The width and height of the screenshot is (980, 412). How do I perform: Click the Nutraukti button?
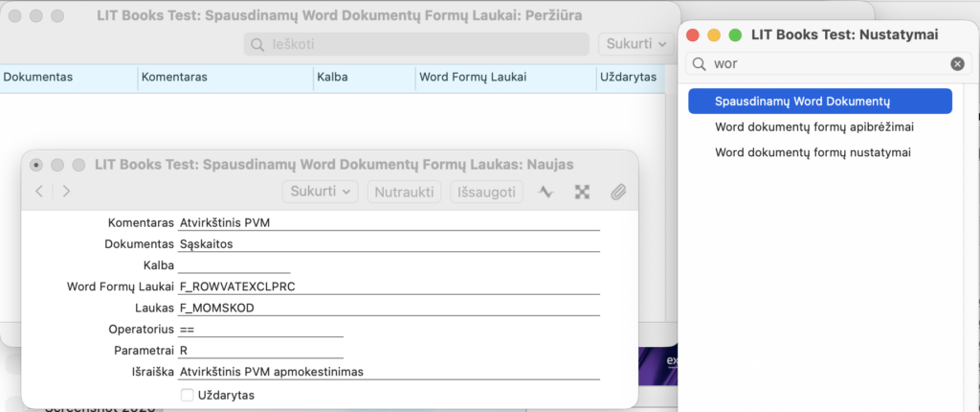click(x=405, y=192)
